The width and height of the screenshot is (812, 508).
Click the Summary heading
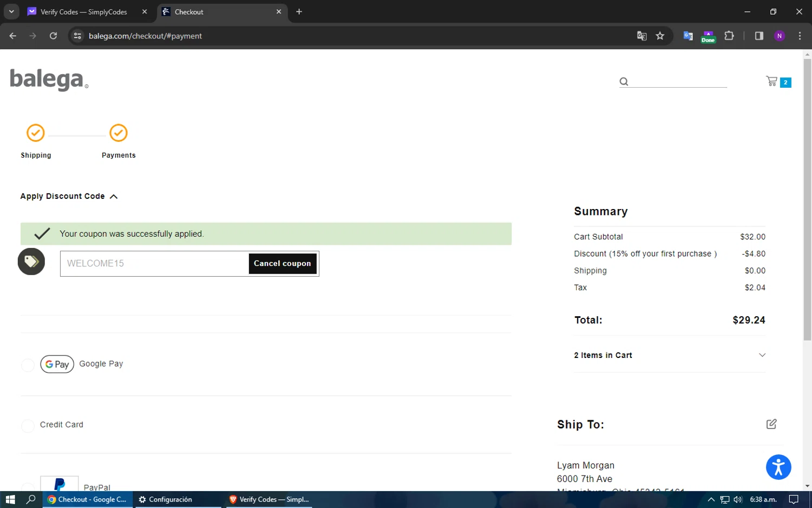pyautogui.click(x=601, y=211)
